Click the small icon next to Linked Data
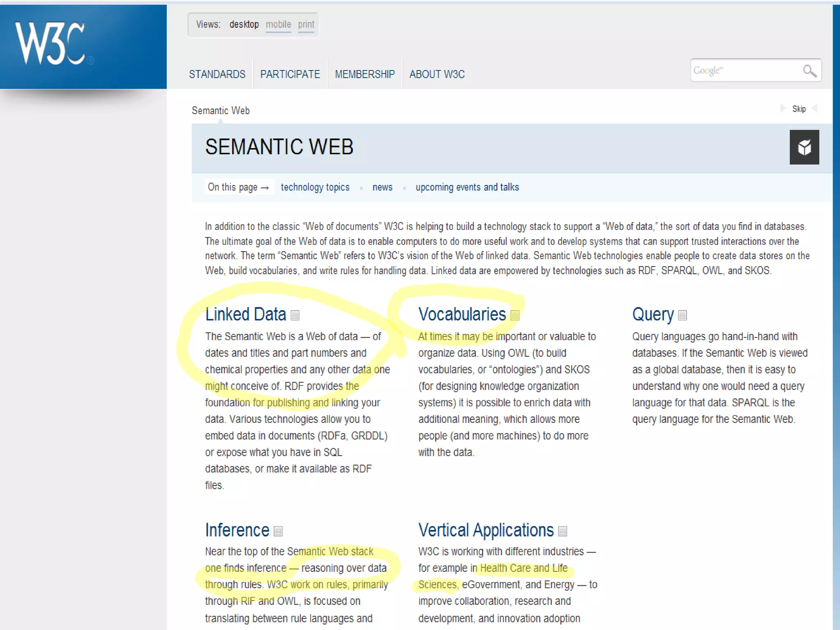840x630 pixels. pos(295,315)
